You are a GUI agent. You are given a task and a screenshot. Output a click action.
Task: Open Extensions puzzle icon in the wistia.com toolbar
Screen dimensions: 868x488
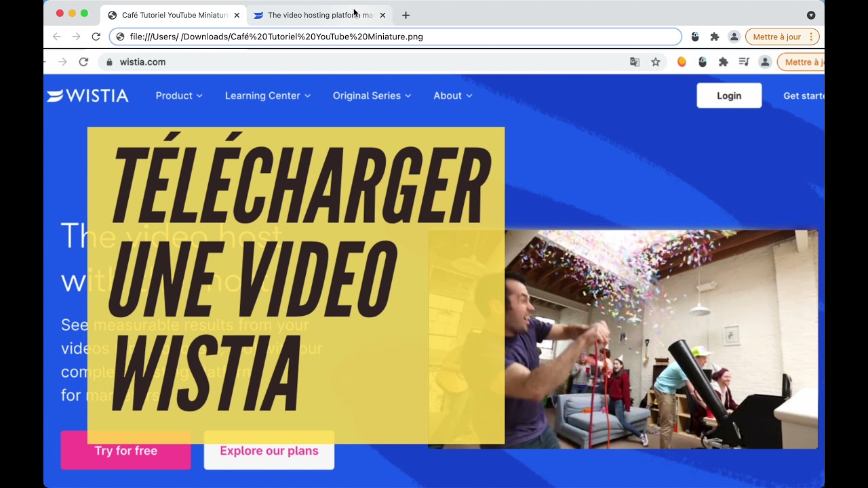click(724, 62)
